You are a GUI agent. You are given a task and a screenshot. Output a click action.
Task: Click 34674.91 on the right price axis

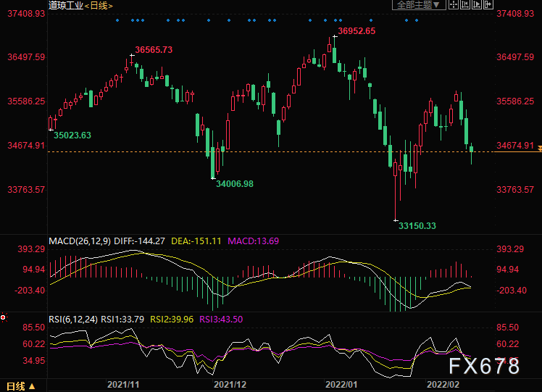tap(515, 146)
